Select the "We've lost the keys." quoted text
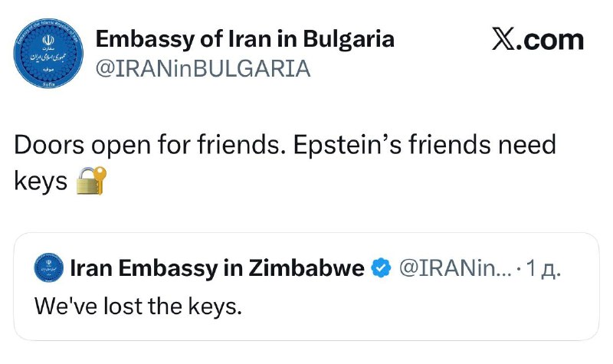Screen dimensions: 613x364 139,307
